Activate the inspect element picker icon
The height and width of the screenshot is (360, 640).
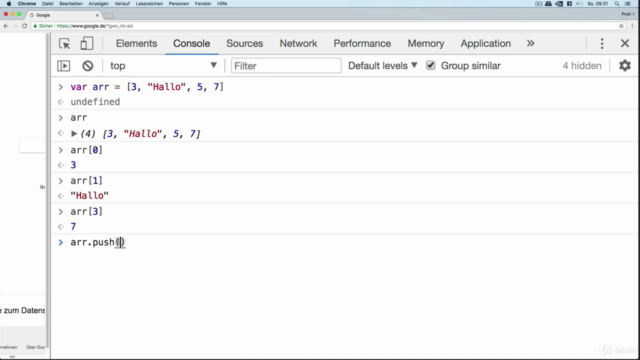64,43
